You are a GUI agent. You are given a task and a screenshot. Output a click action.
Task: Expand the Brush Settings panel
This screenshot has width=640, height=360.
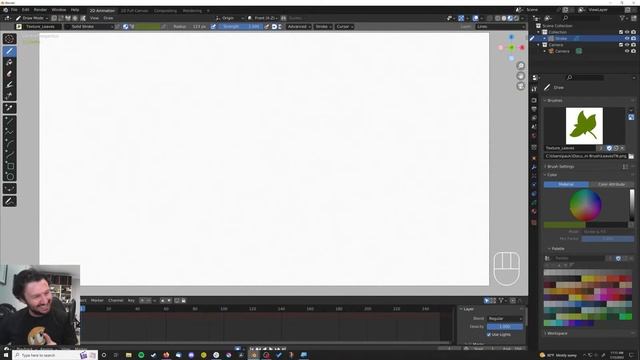560,167
